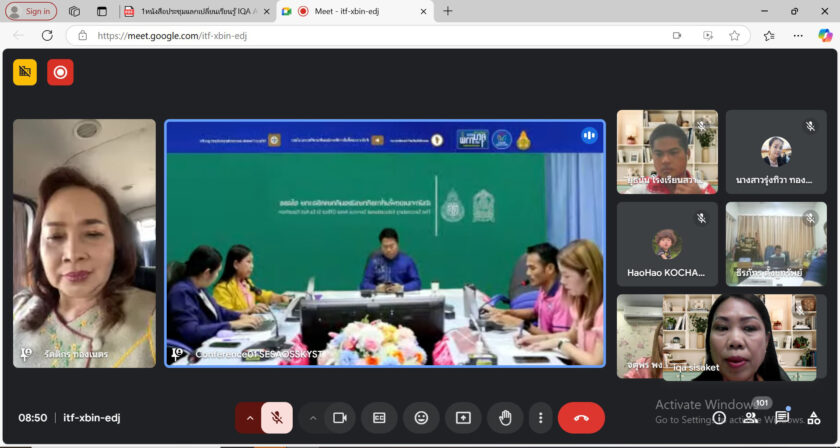
Task: Open more options three-dot menu
Action: [541, 418]
